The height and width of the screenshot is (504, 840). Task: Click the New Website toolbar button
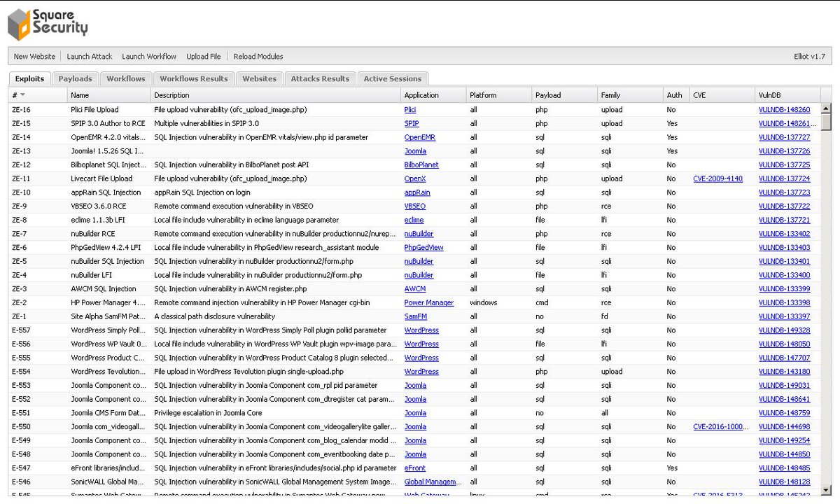(34, 56)
